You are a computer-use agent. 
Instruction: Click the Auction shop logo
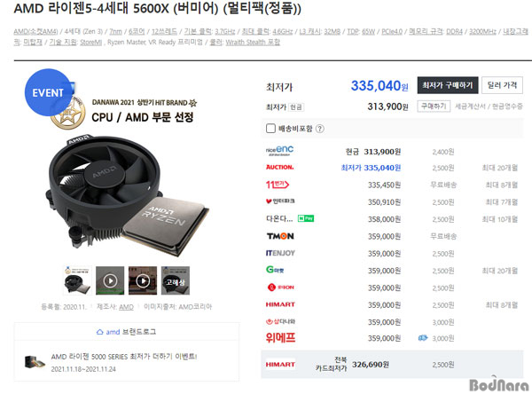[279, 167]
